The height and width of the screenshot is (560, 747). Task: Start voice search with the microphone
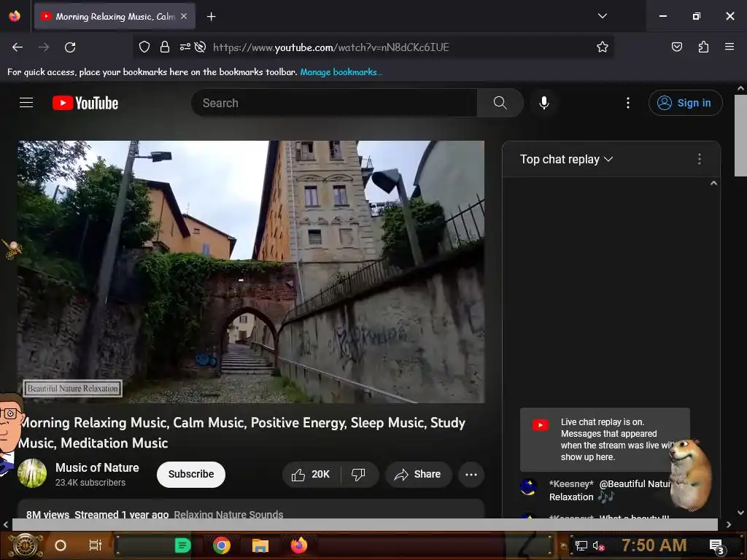pyautogui.click(x=543, y=103)
